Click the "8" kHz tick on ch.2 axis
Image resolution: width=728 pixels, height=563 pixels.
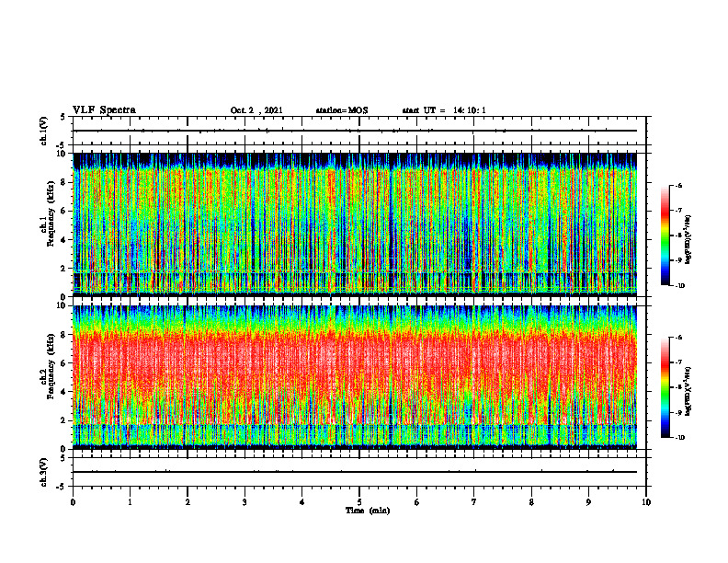coord(64,335)
